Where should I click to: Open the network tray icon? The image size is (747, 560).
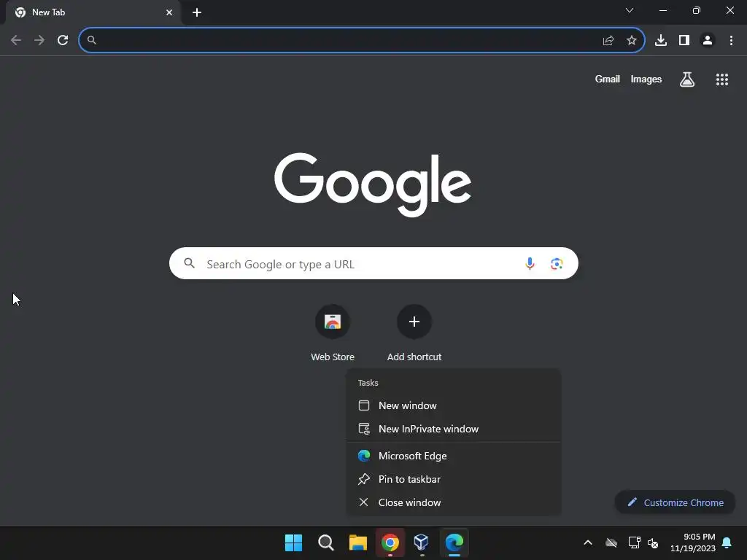pyautogui.click(x=634, y=542)
